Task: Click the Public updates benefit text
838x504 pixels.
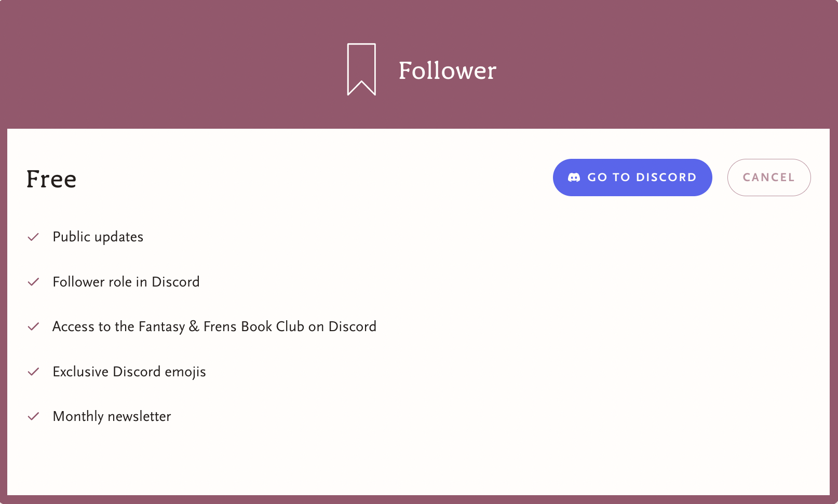Action: point(98,237)
